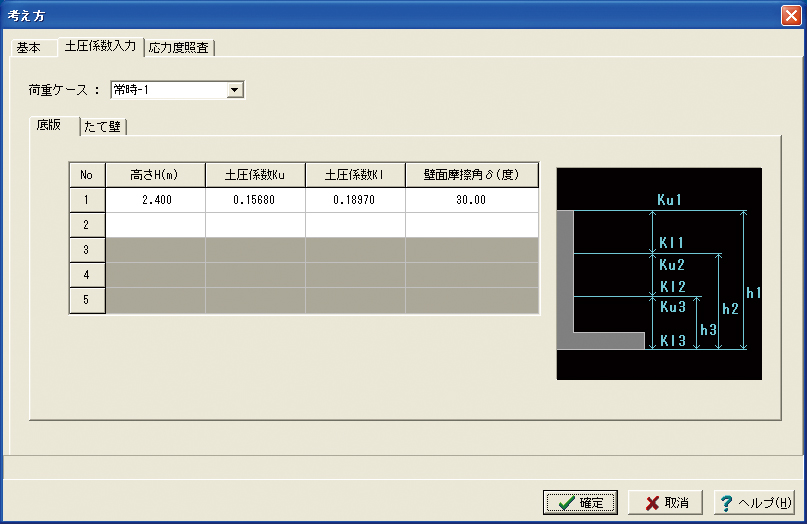The height and width of the screenshot is (524, 807).
Task: Select row header No 4
Action: tap(87, 275)
